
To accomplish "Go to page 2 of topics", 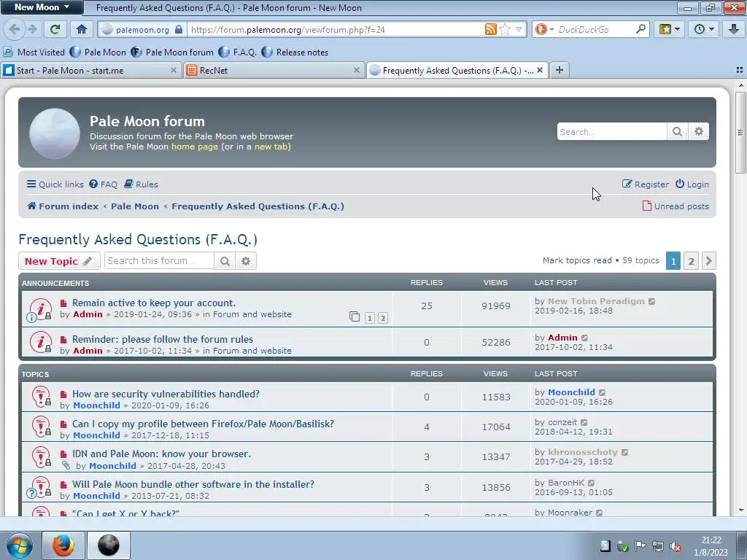I will tap(691, 260).
